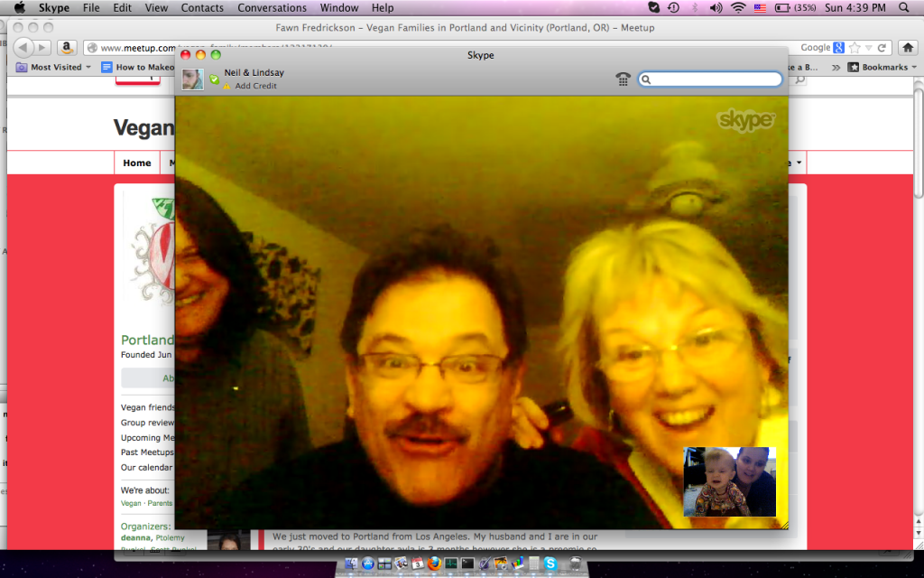Click the Neil & Lindsay contact avatar
The image size is (924, 578).
193,79
